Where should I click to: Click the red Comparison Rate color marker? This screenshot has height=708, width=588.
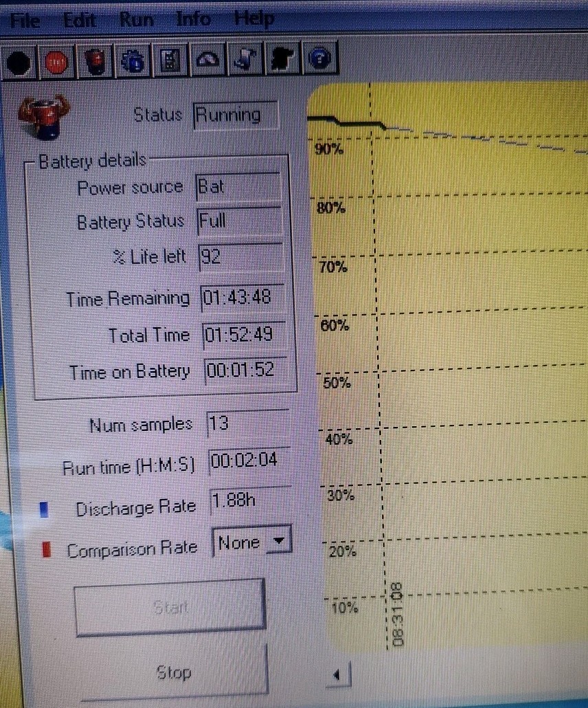pos(46,549)
